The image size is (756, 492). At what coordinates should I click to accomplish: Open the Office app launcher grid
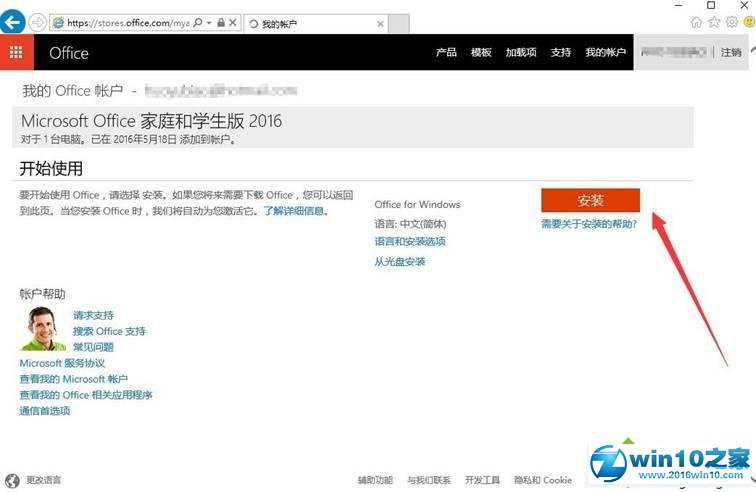coord(16,52)
